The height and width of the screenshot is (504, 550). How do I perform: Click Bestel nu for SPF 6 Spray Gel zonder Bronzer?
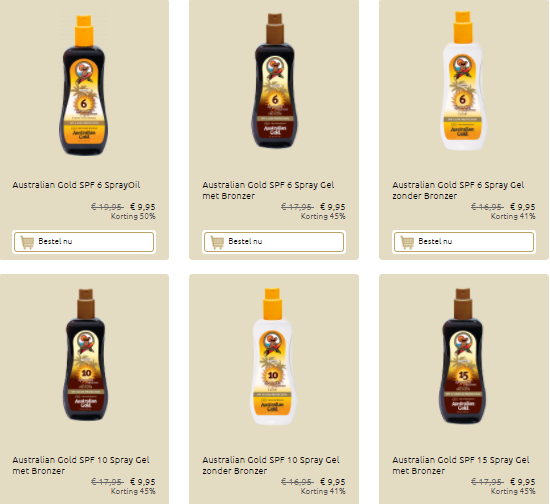(x=464, y=242)
